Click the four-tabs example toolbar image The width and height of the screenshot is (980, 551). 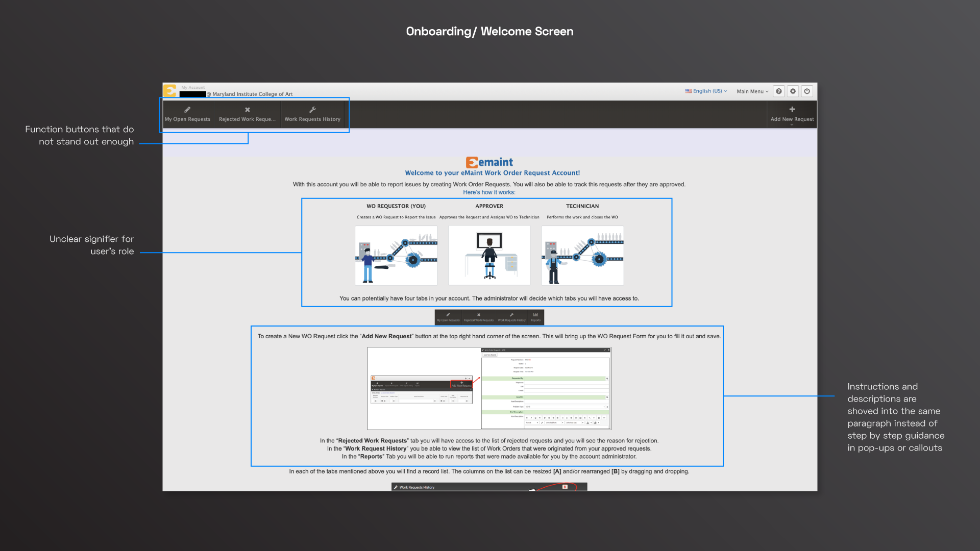(x=489, y=317)
